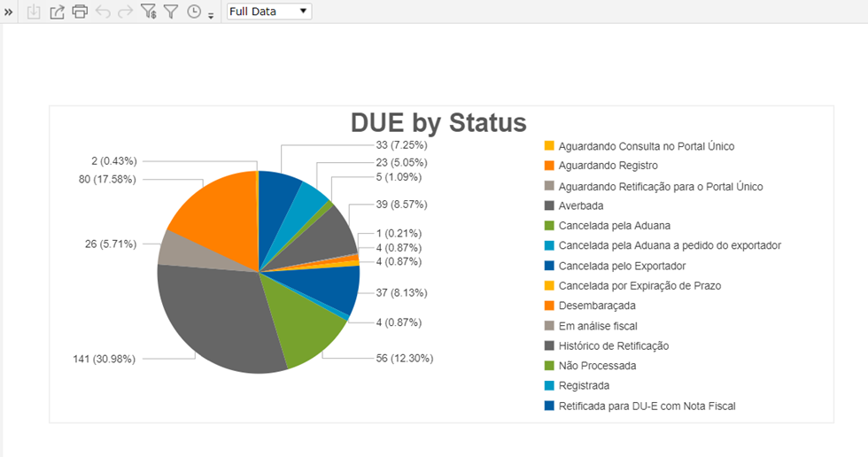Click the greyed-out download icon
Image resolution: width=868 pixels, height=457 pixels.
pos(34,11)
